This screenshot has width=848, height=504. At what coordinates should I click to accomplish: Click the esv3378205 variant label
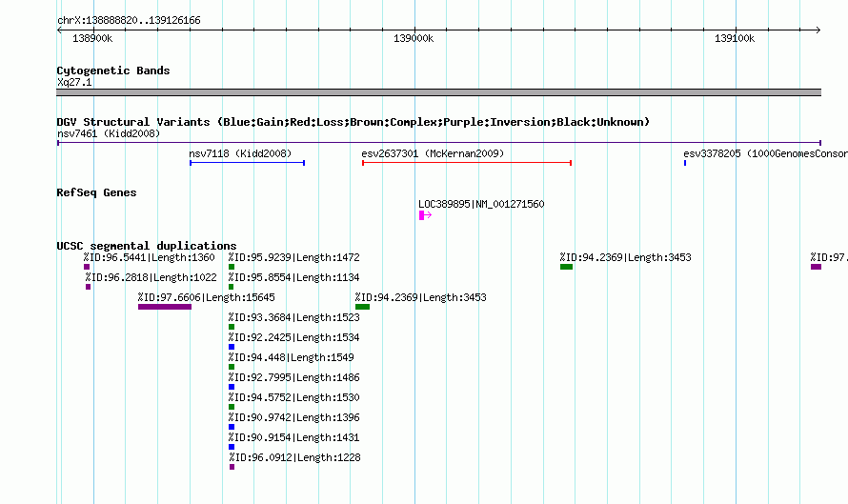765,153
